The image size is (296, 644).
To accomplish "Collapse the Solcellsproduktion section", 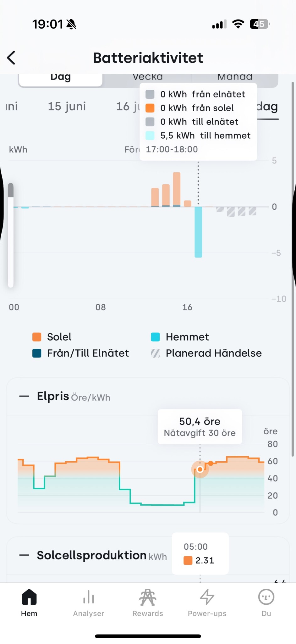I will tap(24, 555).
